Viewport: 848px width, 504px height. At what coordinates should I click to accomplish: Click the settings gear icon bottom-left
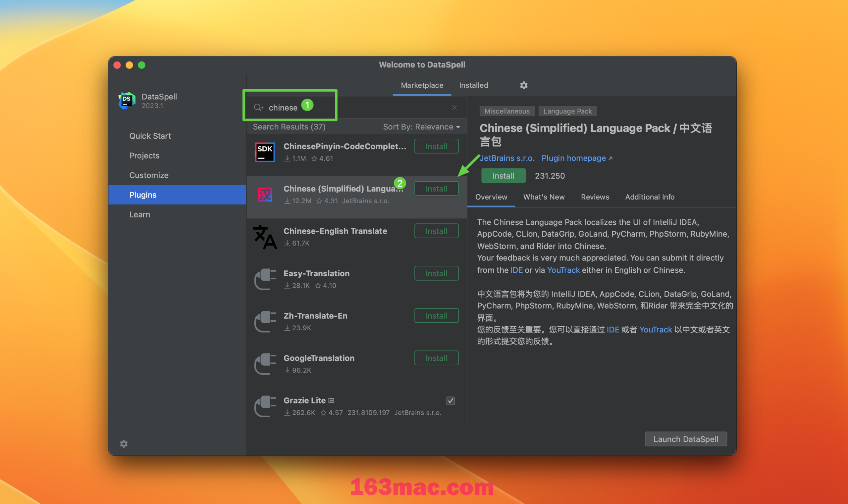pyautogui.click(x=124, y=444)
